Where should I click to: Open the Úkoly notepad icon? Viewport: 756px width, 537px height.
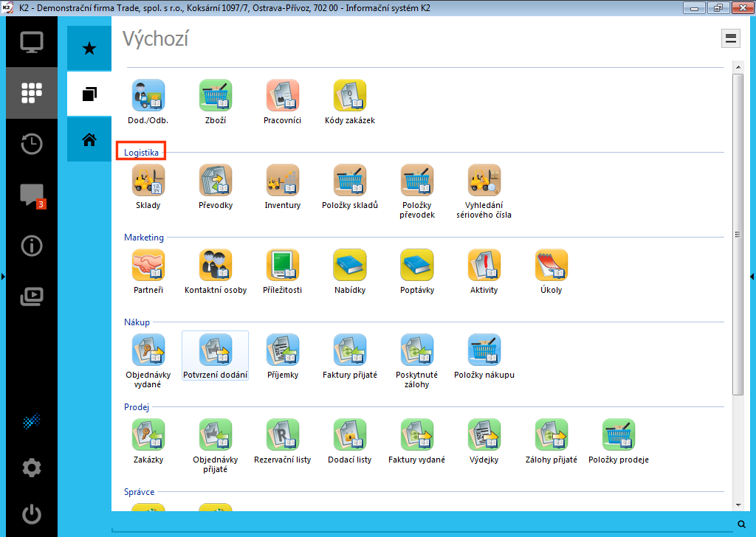[x=551, y=265]
